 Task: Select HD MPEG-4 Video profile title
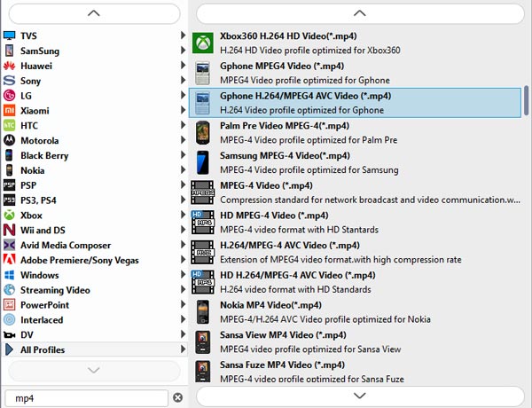274,216
